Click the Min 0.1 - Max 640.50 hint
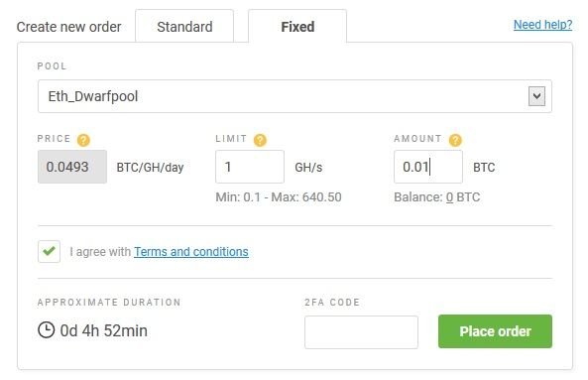 [279, 197]
